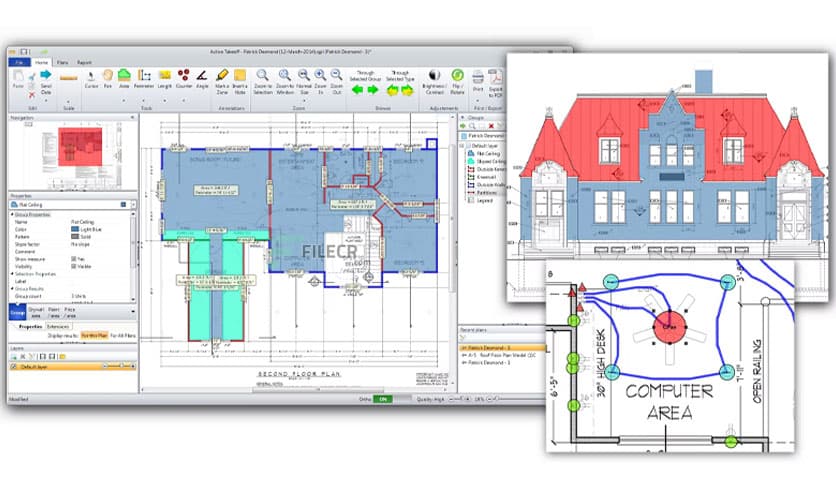Open Brightness / Contrast adjustment
This screenshot has height=484, width=836.
click(435, 81)
